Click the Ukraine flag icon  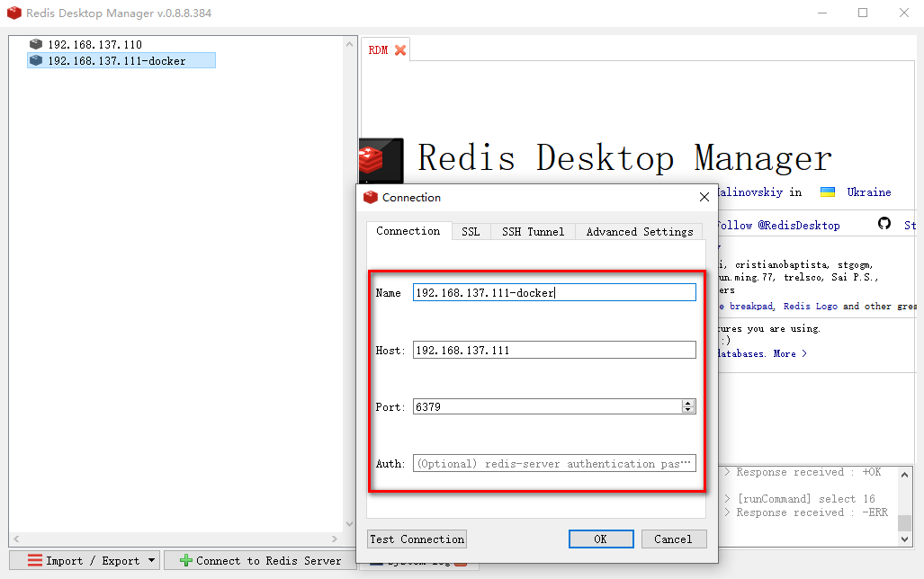(x=828, y=192)
